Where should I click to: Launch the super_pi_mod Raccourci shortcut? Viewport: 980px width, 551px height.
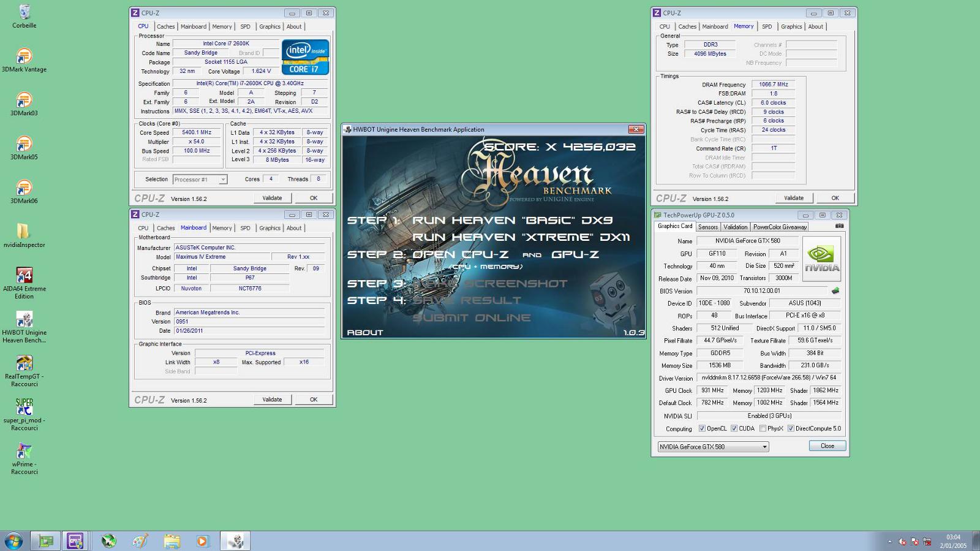[x=24, y=414]
